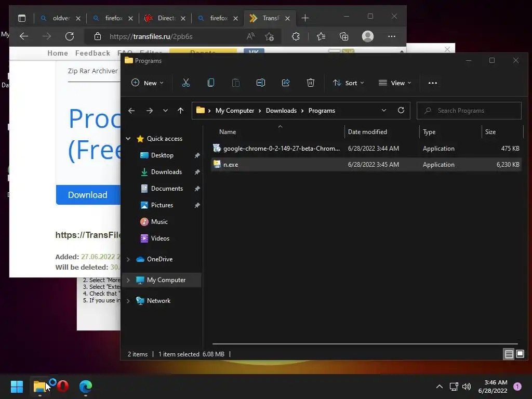The height and width of the screenshot is (399, 532).
Task: Expand the My Computer tree node
Action: click(x=128, y=280)
